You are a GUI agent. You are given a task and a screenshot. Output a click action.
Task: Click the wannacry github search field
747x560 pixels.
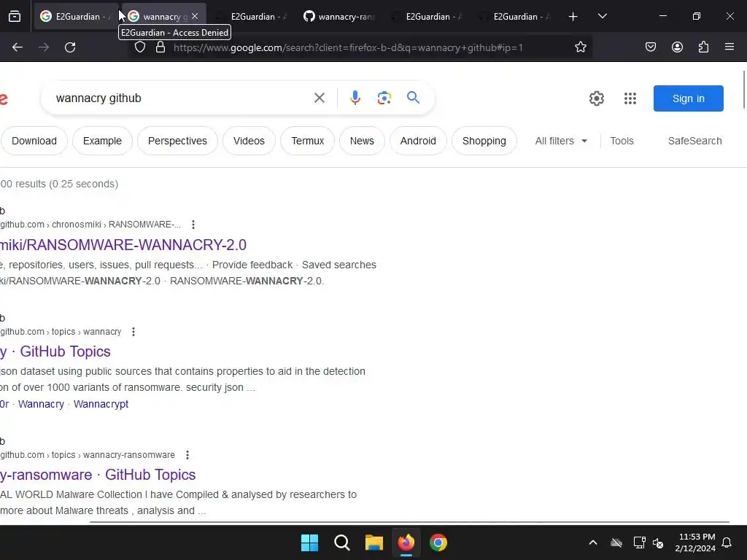[x=181, y=98]
